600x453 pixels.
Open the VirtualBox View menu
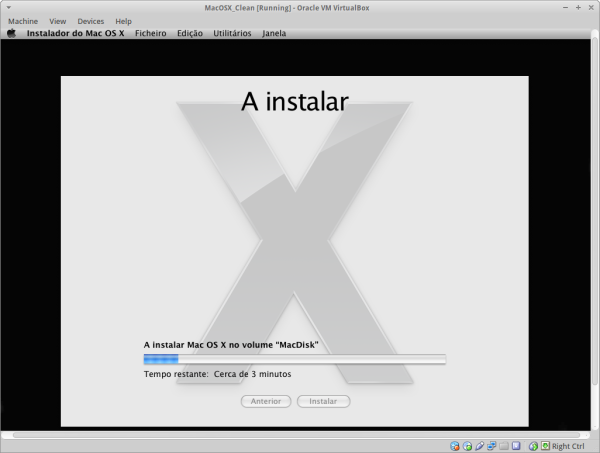click(58, 21)
